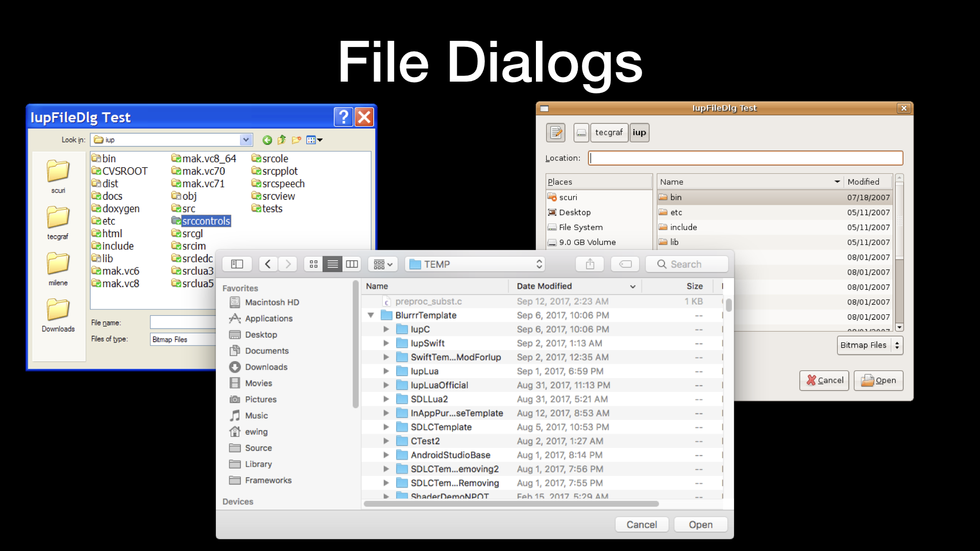Click the Up One Level folder icon
The height and width of the screenshot is (551, 980).
click(282, 140)
